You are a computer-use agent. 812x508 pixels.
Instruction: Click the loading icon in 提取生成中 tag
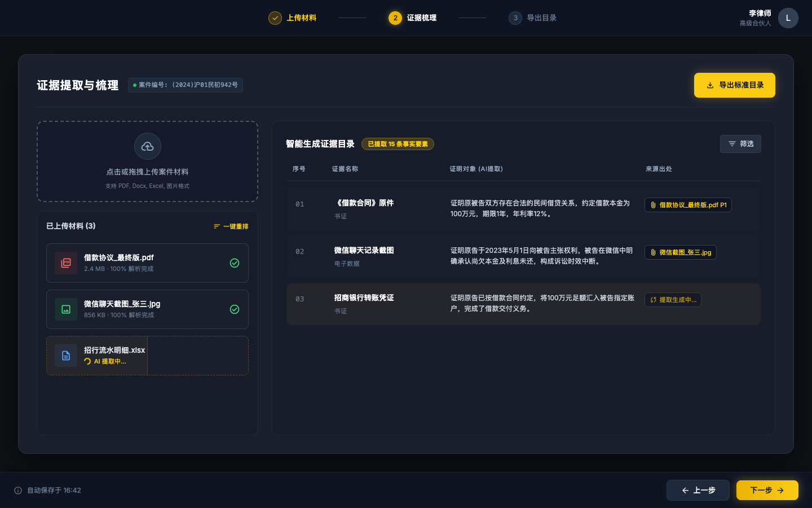pyautogui.click(x=654, y=300)
